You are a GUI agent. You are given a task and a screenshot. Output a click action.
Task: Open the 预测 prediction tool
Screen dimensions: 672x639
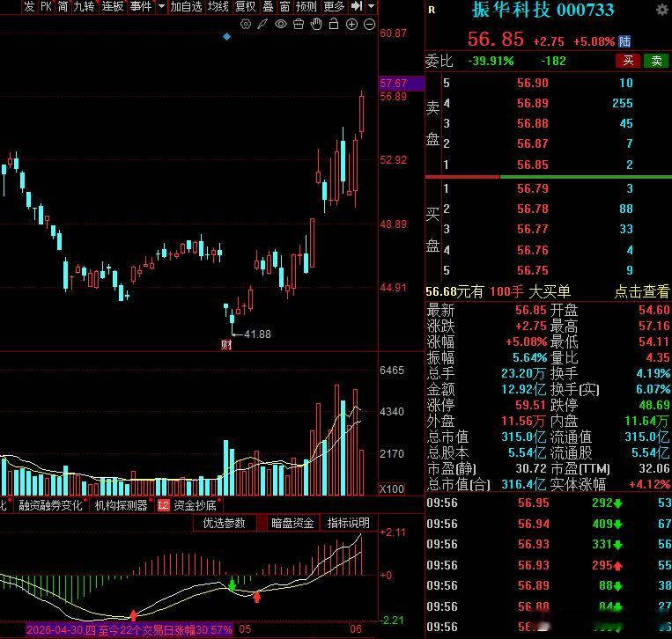click(306, 6)
